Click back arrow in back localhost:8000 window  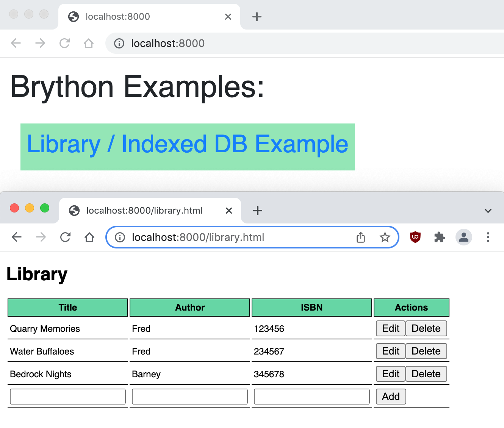(16, 43)
